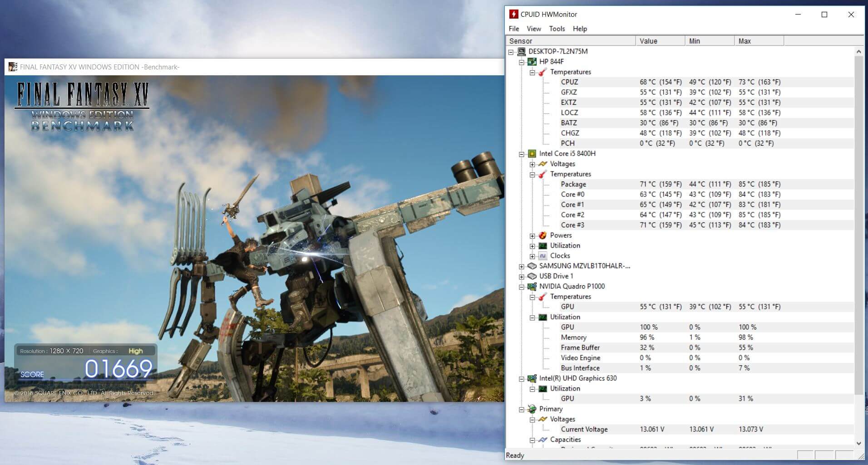Click the SAMSUNG drive icon

tap(532, 266)
